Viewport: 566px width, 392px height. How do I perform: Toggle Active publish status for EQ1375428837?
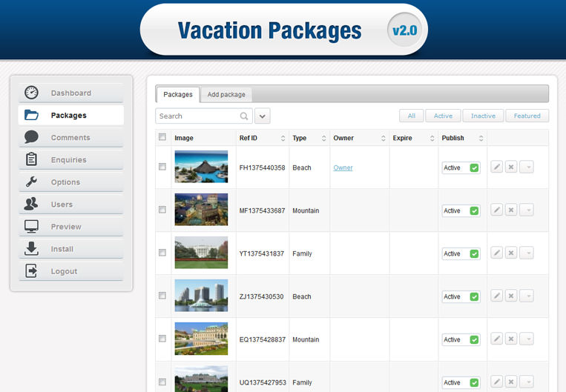461,339
